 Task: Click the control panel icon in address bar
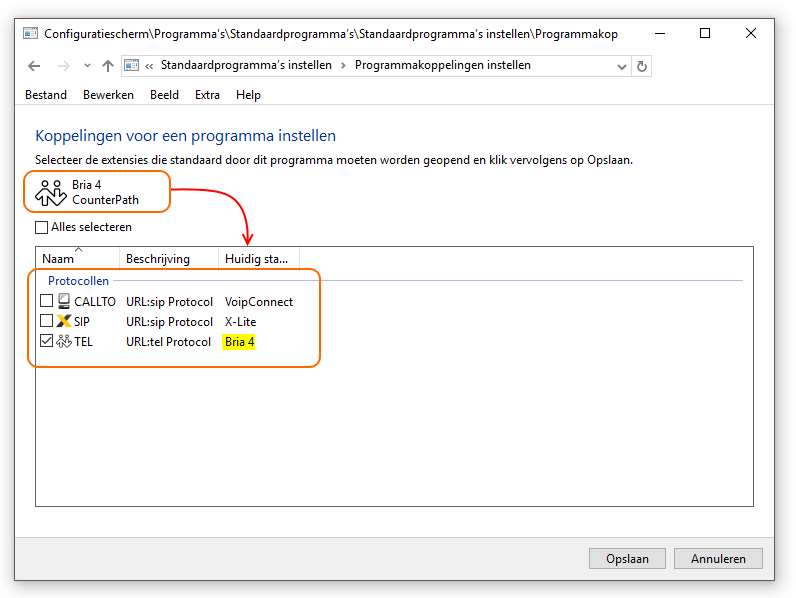tap(131, 65)
